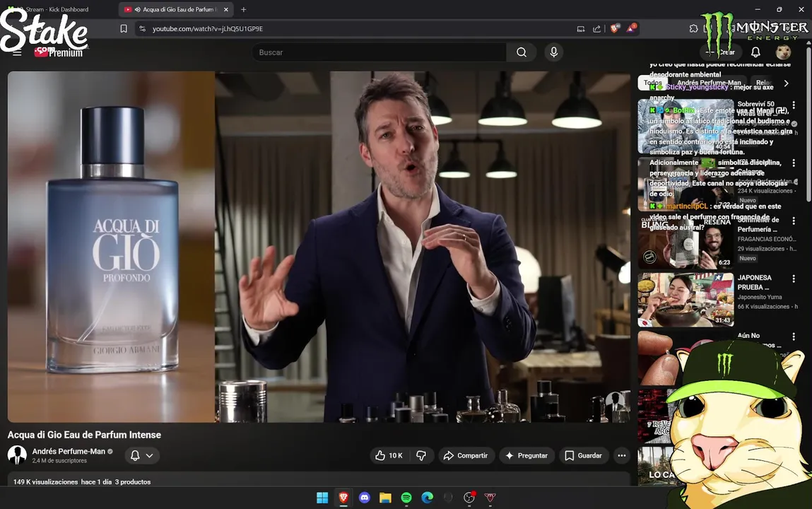
Task: Bookmark this page in the address bar
Action: click(x=123, y=28)
